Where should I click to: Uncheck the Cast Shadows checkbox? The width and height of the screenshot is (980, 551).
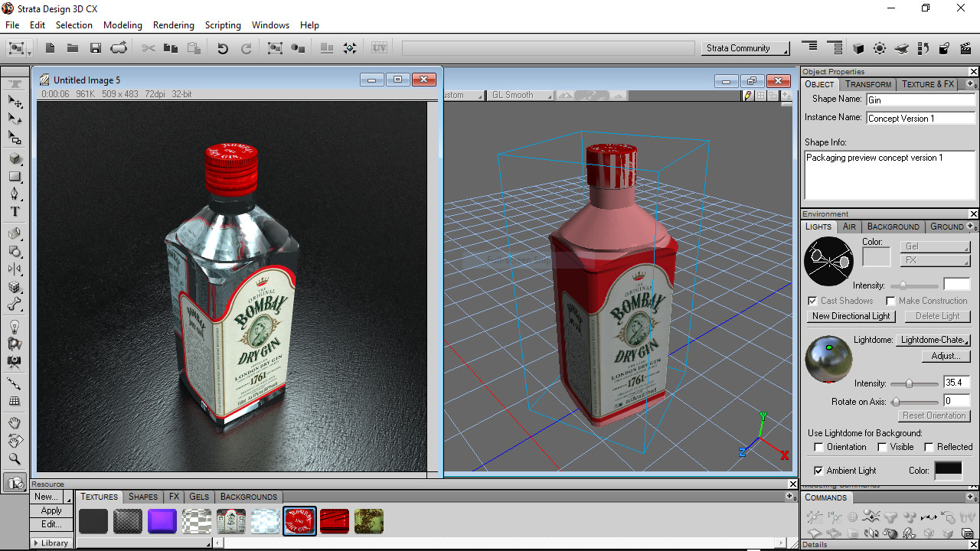point(814,300)
